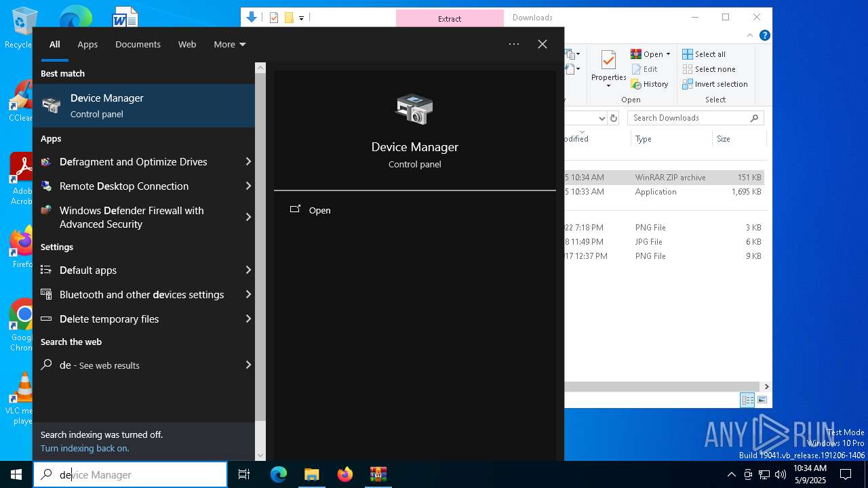This screenshot has width=868, height=488.
Task: Refresh the Downloads folder address bar
Action: click(614, 118)
